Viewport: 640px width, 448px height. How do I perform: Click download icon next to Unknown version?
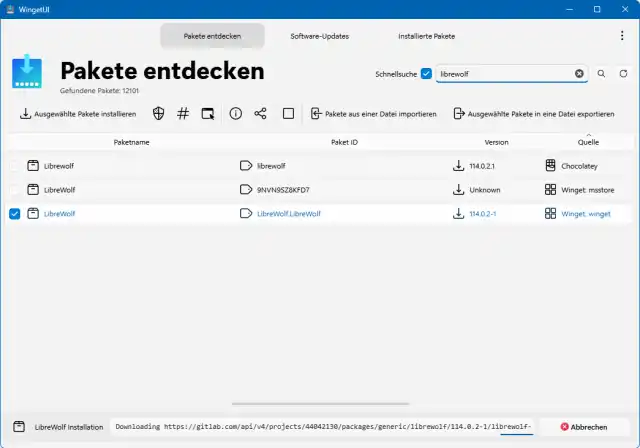[458, 189]
